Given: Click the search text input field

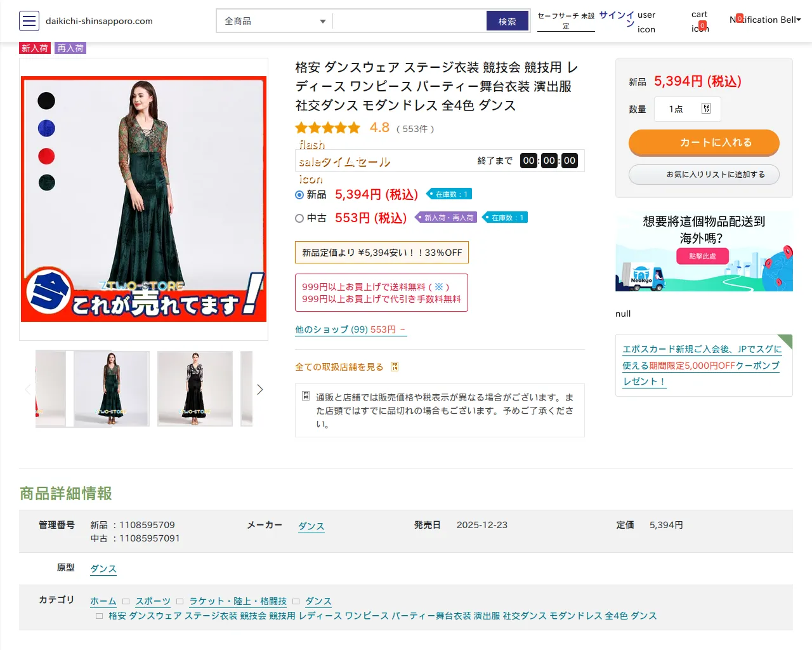Looking at the screenshot, I should pyautogui.click(x=410, y=21).
